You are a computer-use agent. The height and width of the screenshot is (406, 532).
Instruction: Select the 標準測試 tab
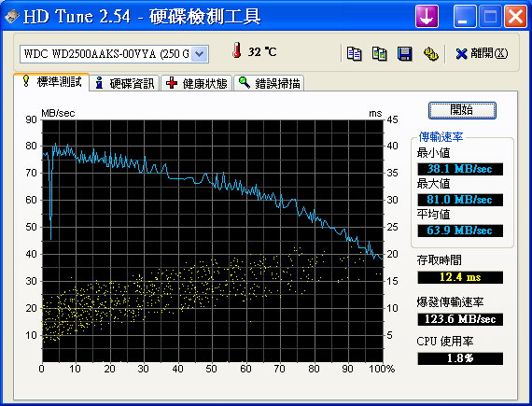tap(51, 82)
